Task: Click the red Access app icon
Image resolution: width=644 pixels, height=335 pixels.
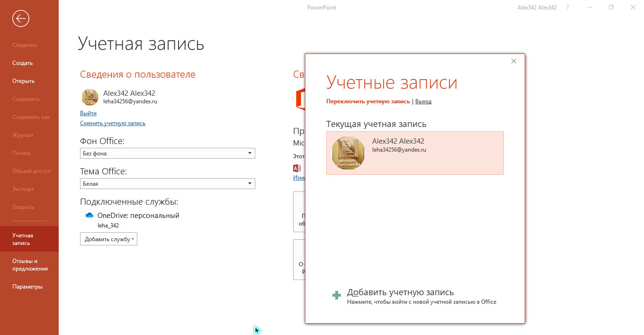Action: pos(297,168)
